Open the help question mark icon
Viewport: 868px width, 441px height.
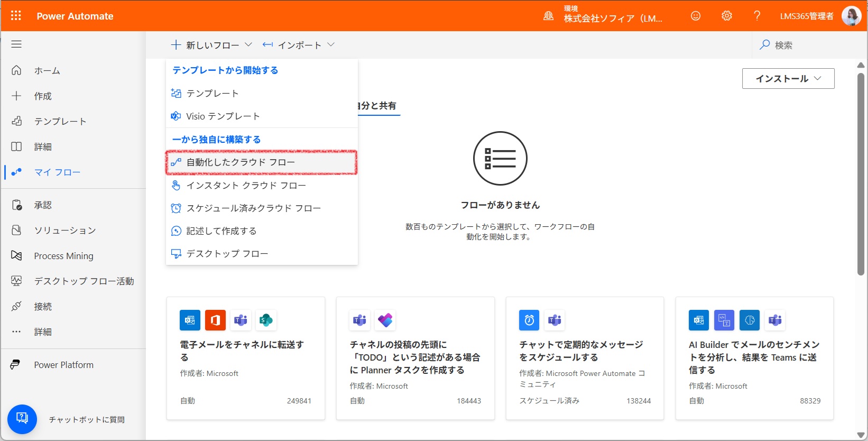pyautogui.click(x=757, y=16)
